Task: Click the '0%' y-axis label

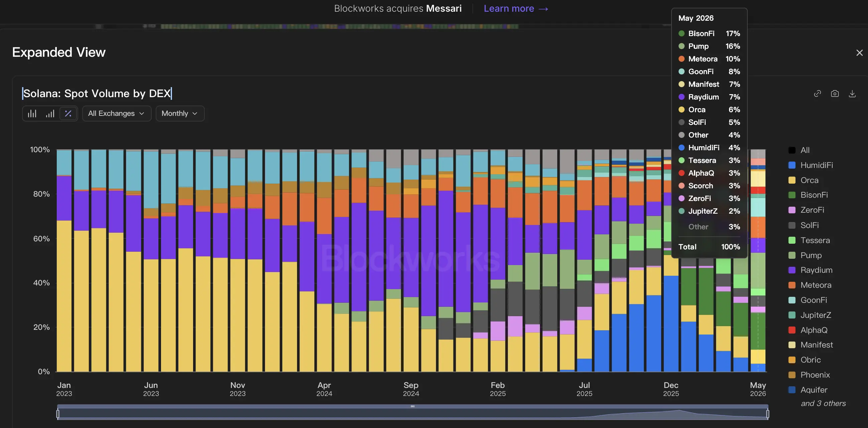Action: [x=44, y=372]
